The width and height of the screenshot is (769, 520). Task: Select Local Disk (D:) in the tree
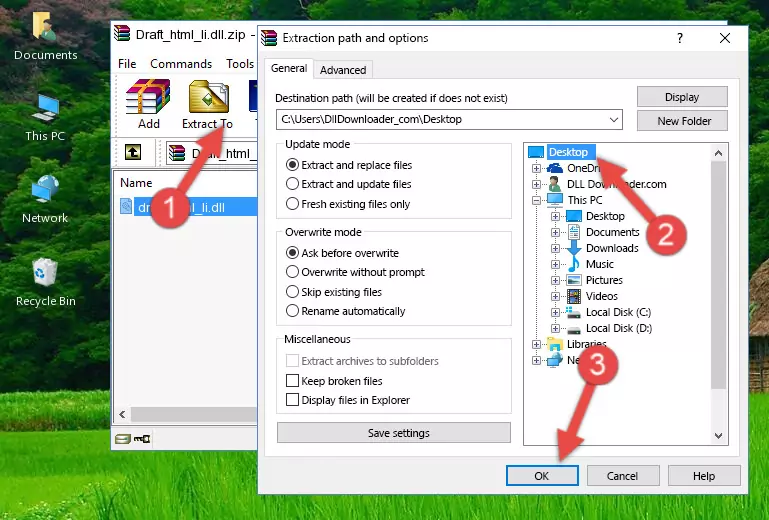(618, 328)
